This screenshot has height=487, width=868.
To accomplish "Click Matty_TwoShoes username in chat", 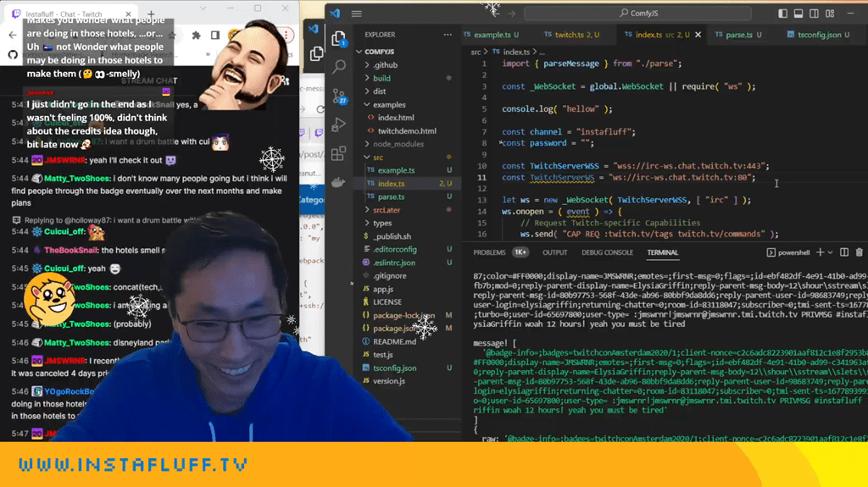I will click(x=77, y=179).
